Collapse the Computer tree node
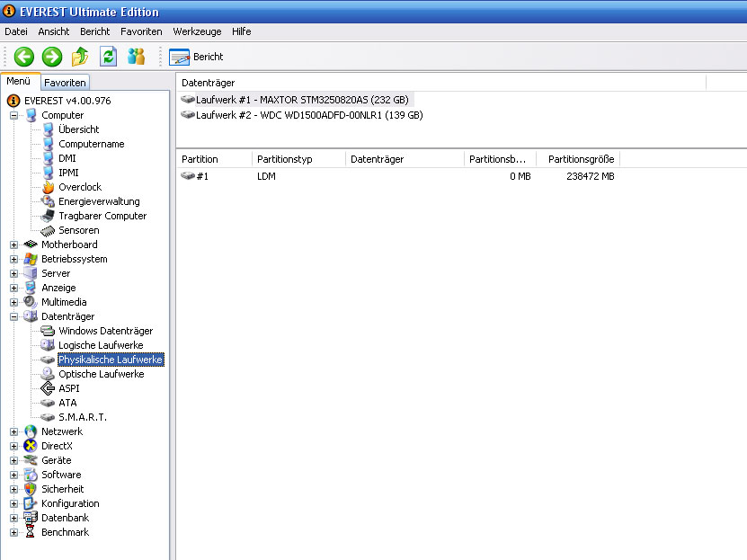The height and width of the screenshot is (560, 747). 13,115
